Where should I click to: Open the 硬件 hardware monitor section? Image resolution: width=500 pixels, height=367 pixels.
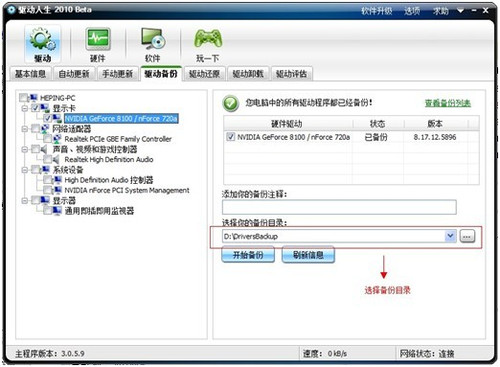coord(98,45)
